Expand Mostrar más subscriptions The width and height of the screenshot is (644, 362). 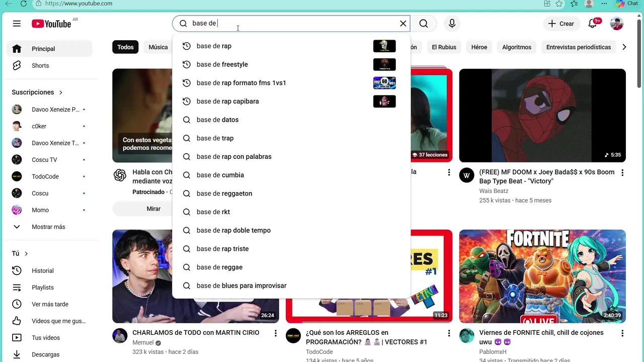tap(49, 227)
